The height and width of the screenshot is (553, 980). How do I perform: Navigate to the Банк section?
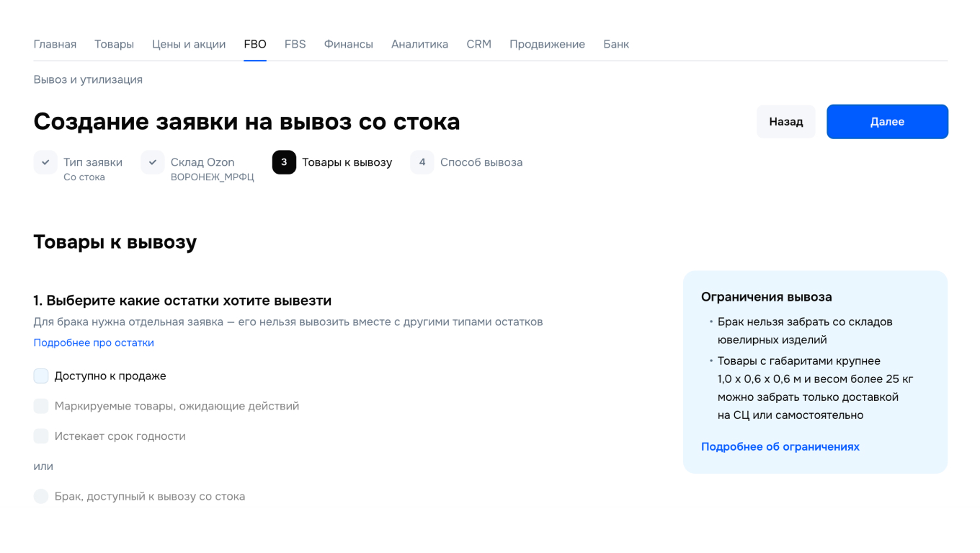(616, 44)
